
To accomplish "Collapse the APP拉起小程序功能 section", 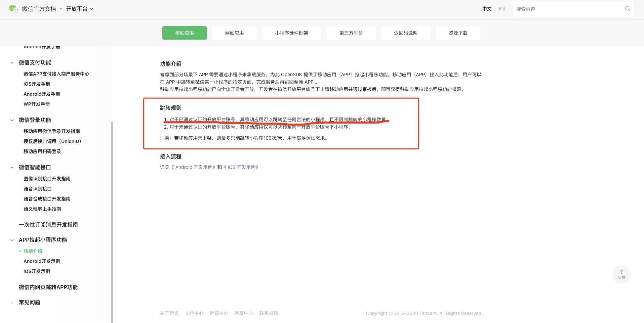I will pos(12,240).
